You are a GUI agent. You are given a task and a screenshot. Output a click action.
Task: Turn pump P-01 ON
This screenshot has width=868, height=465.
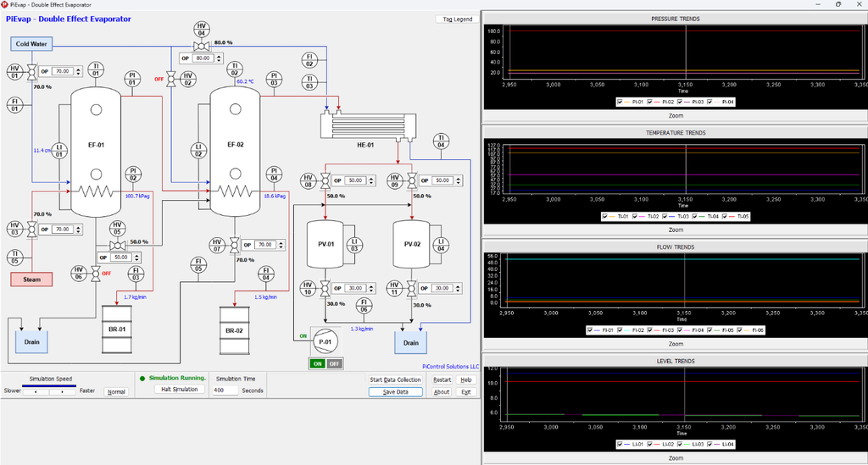pyautogui.click(x=317, y=364)
